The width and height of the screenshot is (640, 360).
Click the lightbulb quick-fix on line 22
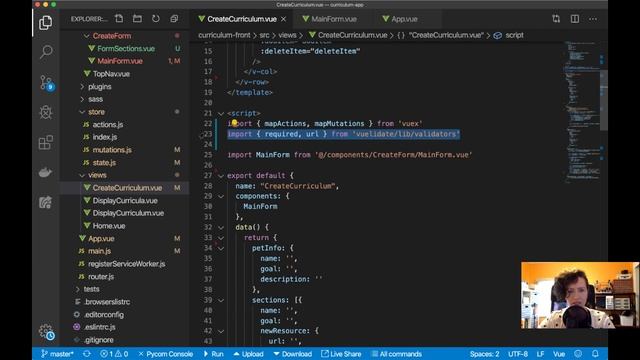click(234, 123)
